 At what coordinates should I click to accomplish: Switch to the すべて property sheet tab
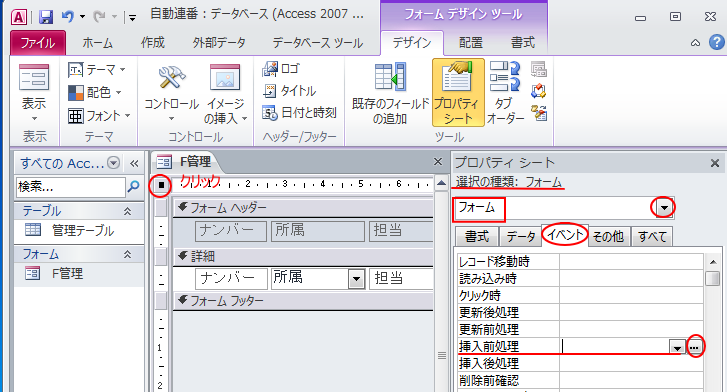pyautogui.click(x=652, y=237)
